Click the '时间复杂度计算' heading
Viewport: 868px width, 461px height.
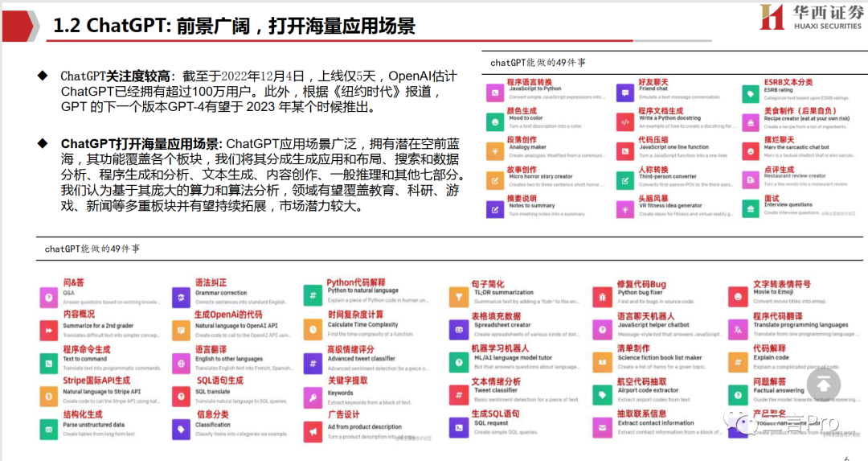click(x=355, y=314)
